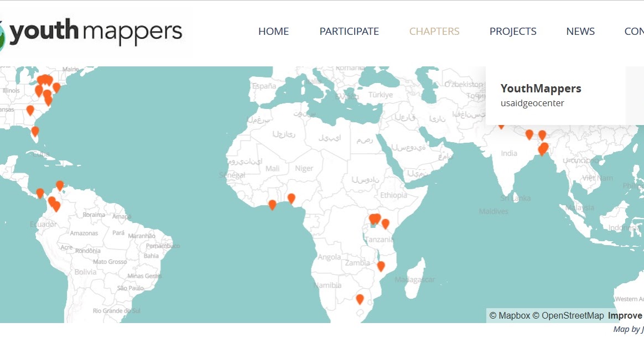Open the 'Improve this map' link
This screenshot has height=338, width=644.
tap(624, 315)
